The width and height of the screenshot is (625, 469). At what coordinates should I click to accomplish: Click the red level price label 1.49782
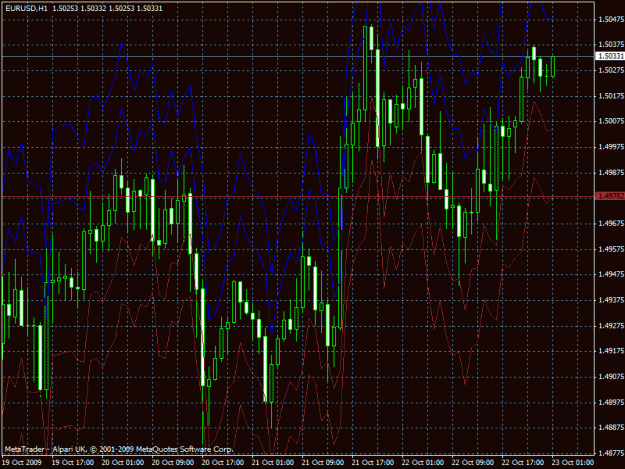pos(610,196)
